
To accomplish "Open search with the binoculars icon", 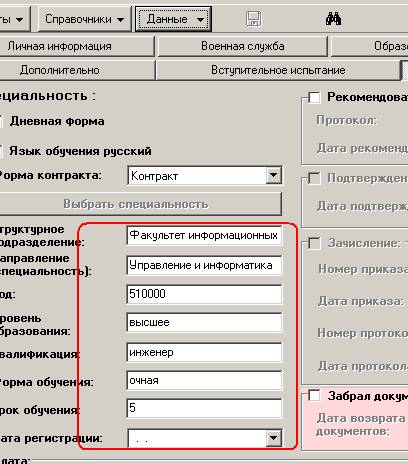I will pyautogui.click(x=333, y=19).
